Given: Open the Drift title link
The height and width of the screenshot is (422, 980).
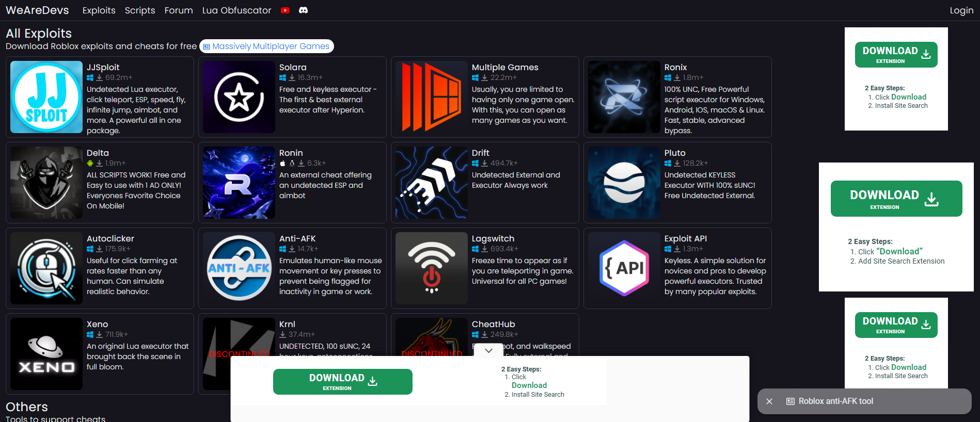Looking at the screenshot, I should pyautogui.click(x=480, y=153).
